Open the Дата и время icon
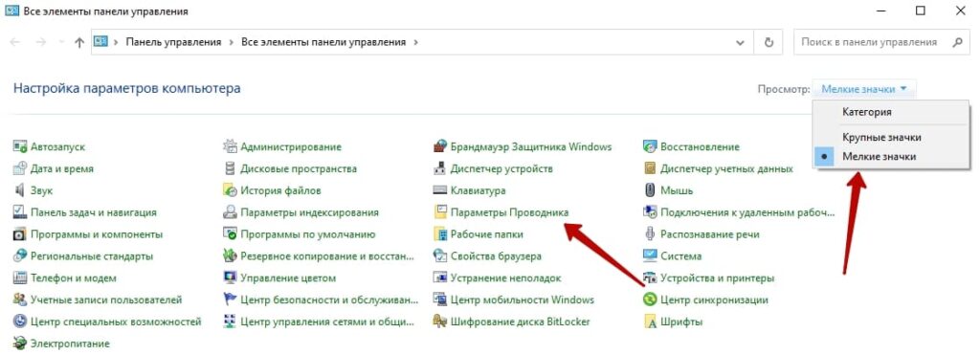 pyautogui.click(x=20, y=168)
